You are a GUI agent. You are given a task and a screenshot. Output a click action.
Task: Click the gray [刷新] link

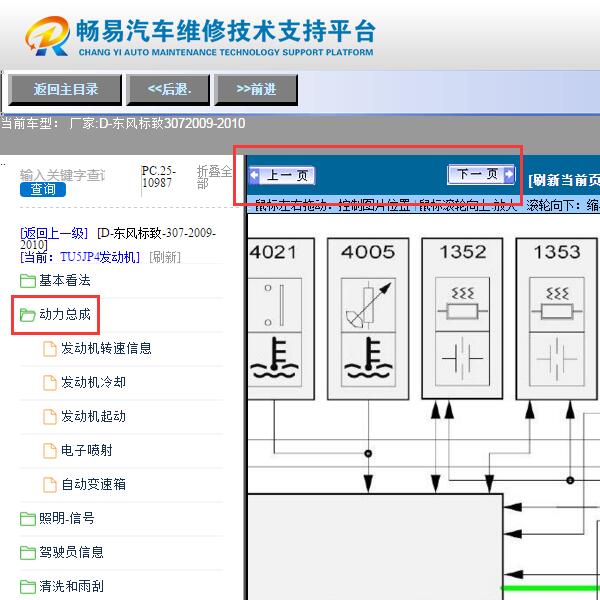point(165,257)
